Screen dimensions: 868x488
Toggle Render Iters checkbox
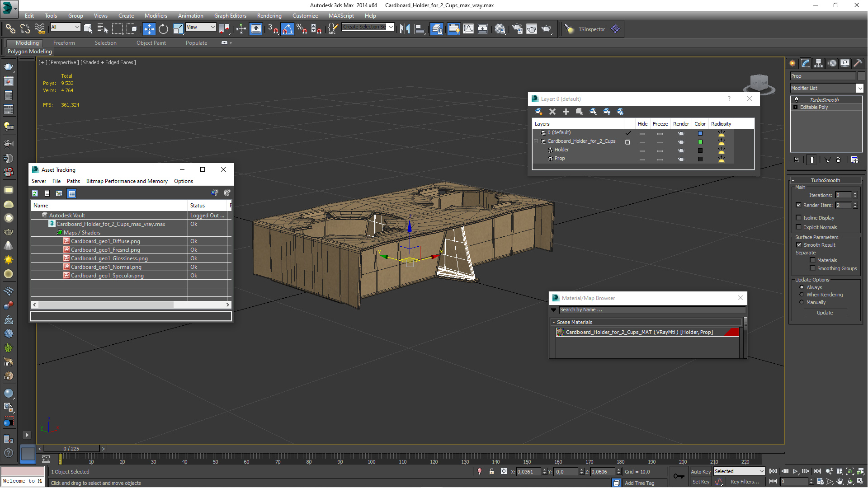point(798,205)
